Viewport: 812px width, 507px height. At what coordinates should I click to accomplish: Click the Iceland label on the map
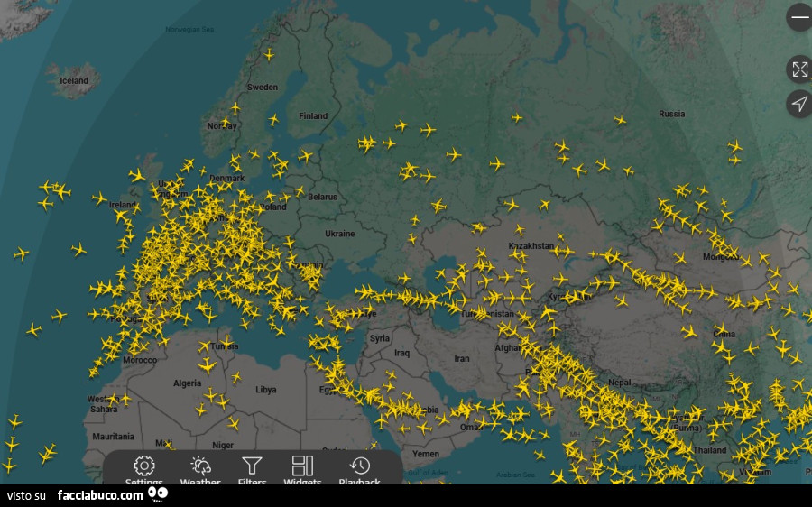coord(74,80)
